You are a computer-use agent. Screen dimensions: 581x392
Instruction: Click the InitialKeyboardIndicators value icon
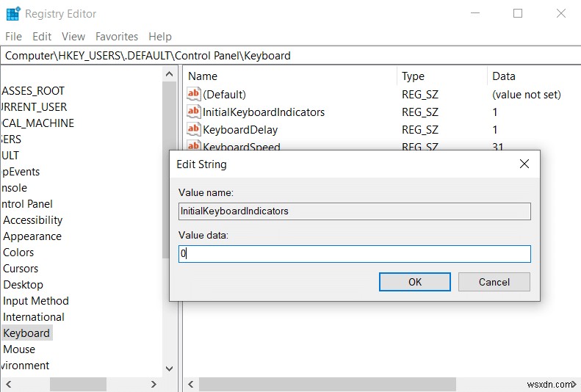point(194,112)
